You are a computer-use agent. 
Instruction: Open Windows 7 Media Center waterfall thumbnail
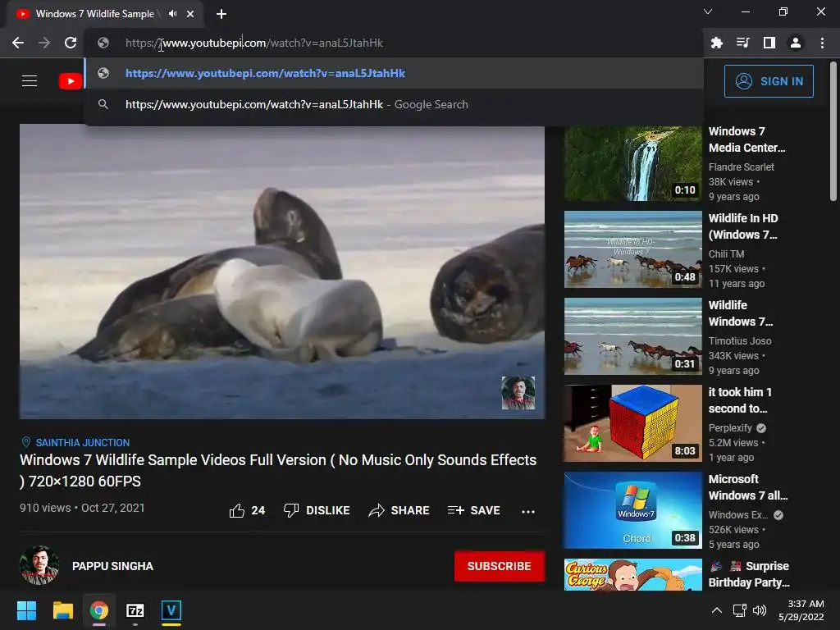tap(632, 163)
